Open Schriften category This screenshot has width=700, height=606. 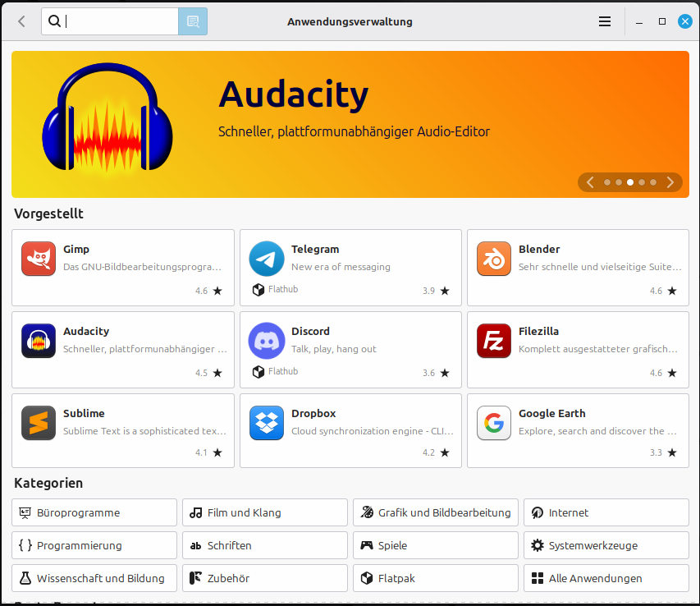pos(265,545)
